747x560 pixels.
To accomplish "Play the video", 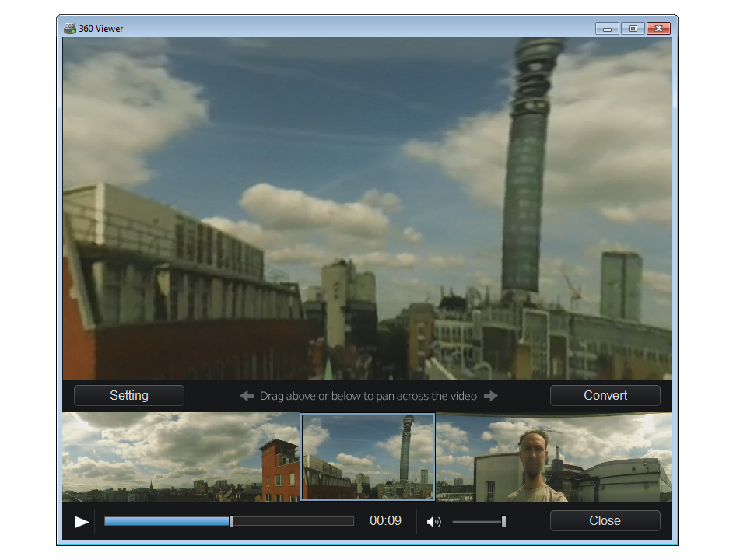I will (82, 522).
